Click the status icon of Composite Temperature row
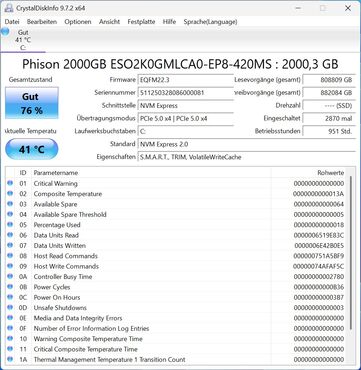Image resolution: width=361 pixels, height=370 pixels. coord(10,193)
